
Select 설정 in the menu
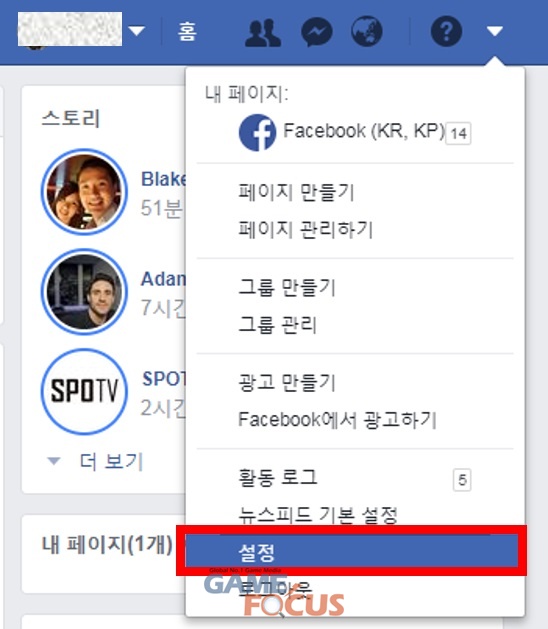[x=351, y=552]
